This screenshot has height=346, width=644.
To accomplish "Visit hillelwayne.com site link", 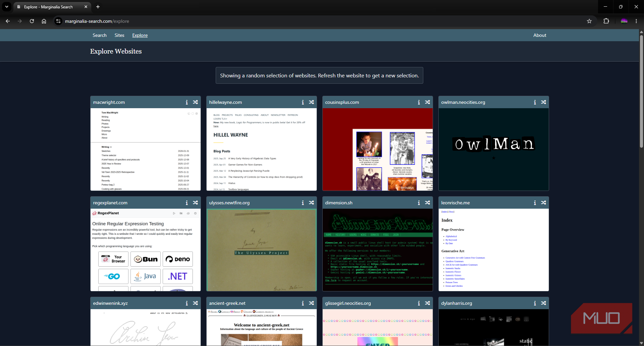I will point(225,102).
